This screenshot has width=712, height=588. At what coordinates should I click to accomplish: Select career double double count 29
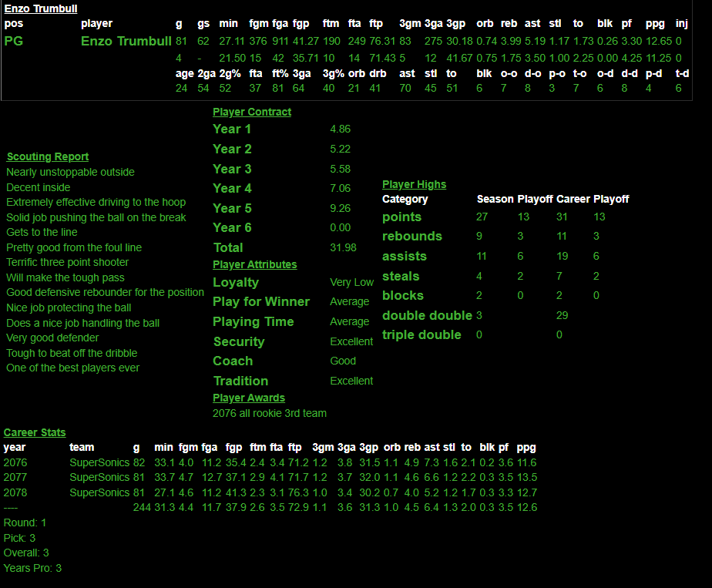click(563, 315)
